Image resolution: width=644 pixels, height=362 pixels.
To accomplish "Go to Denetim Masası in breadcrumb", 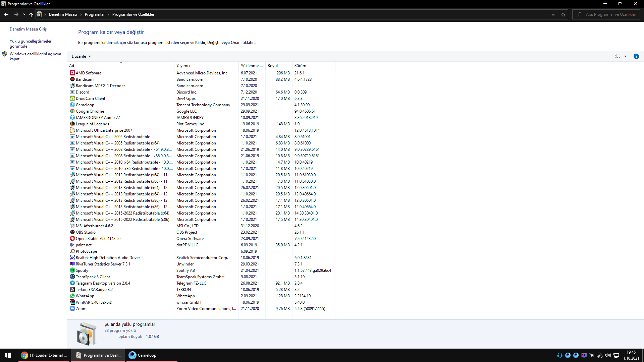I will click(x=63, y=14).
